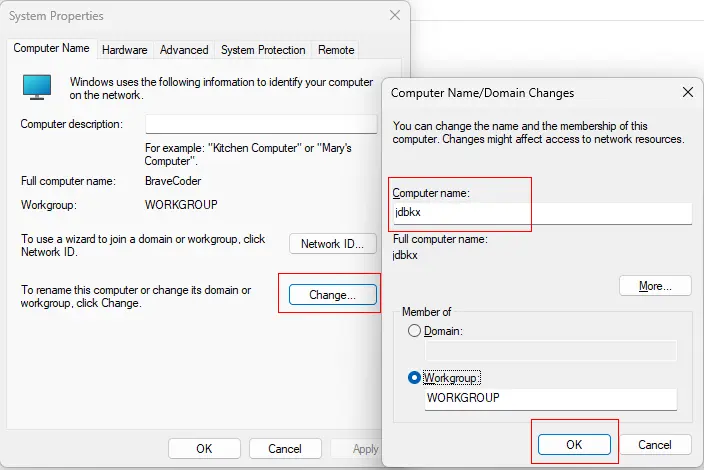The image size is (704, 470).
Task: Cancel the Computer Name/Domain Changes dialog
Action: click(655, 444)
